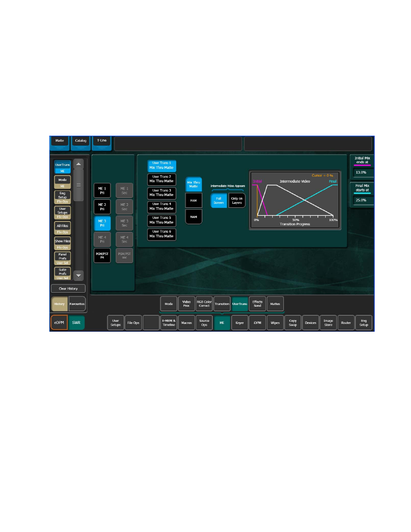Screen dimensions: 411x532
Task: Select the SWR mode button
Action: (x=76, y=323)
